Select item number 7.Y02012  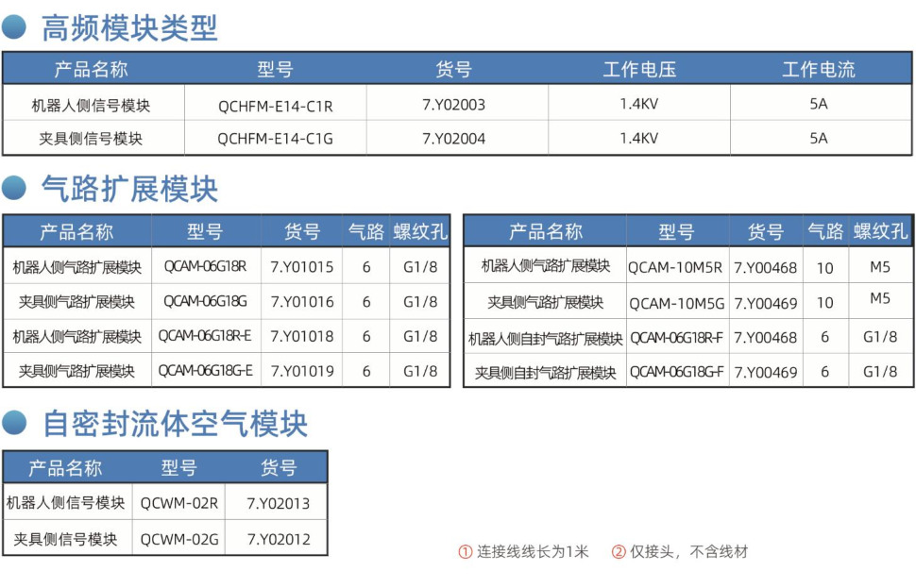[x=279, y=539]
